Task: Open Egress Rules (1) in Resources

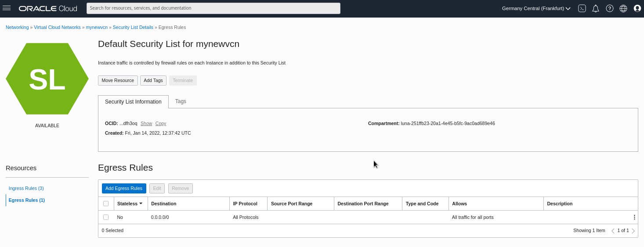Action: pos(27,200)
